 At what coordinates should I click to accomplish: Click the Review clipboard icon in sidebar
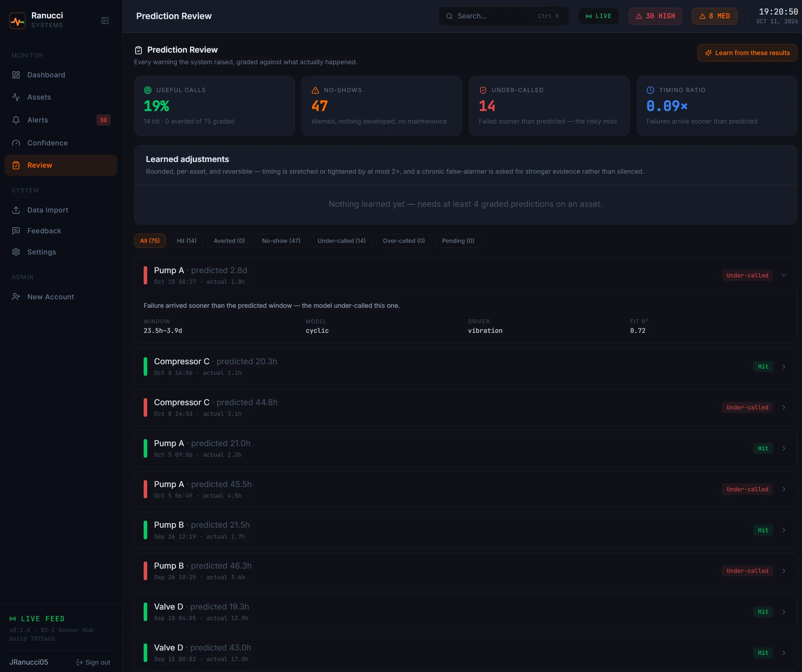[x=16, y=165]
